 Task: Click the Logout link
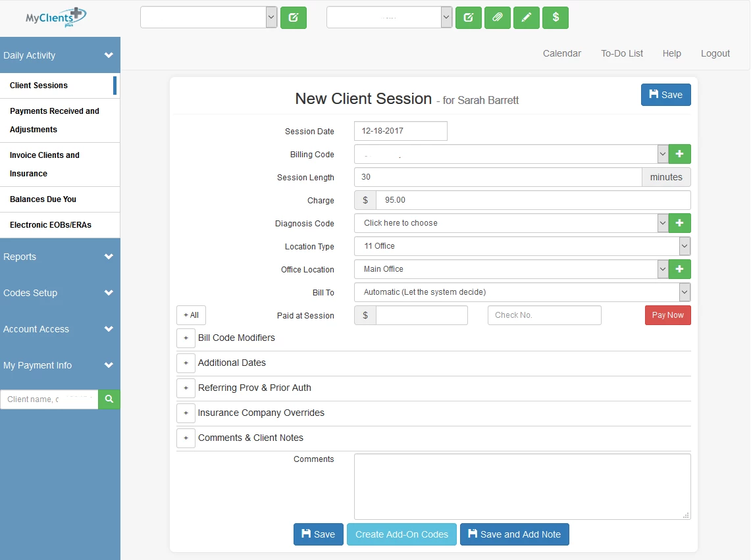[715, 54]
